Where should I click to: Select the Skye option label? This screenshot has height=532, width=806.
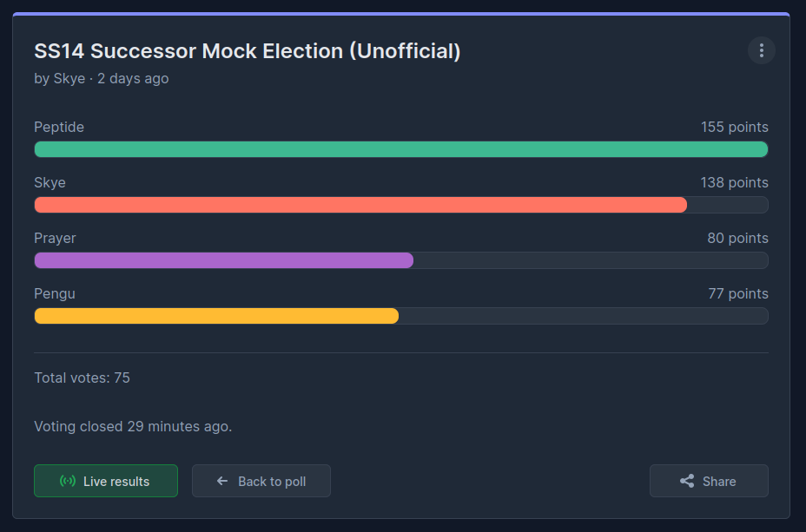point(50,183)
